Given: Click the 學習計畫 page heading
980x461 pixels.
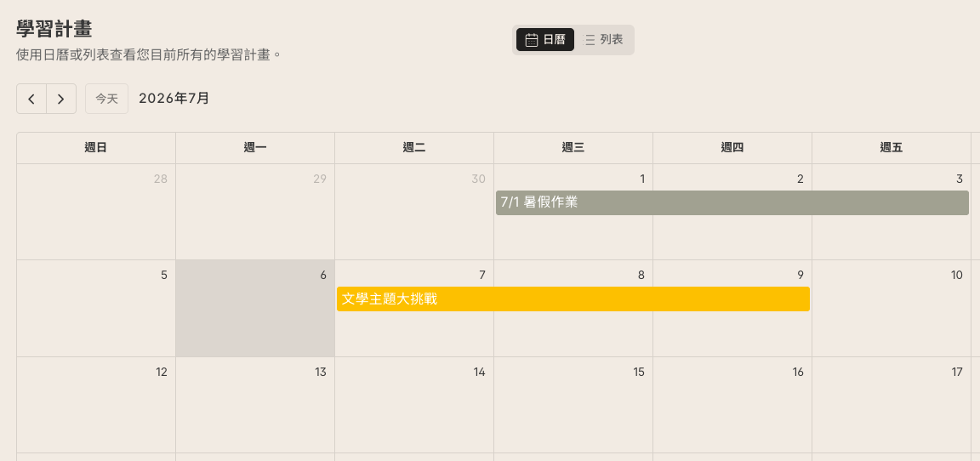Looking at the screenshot, I should click(54, 30).
